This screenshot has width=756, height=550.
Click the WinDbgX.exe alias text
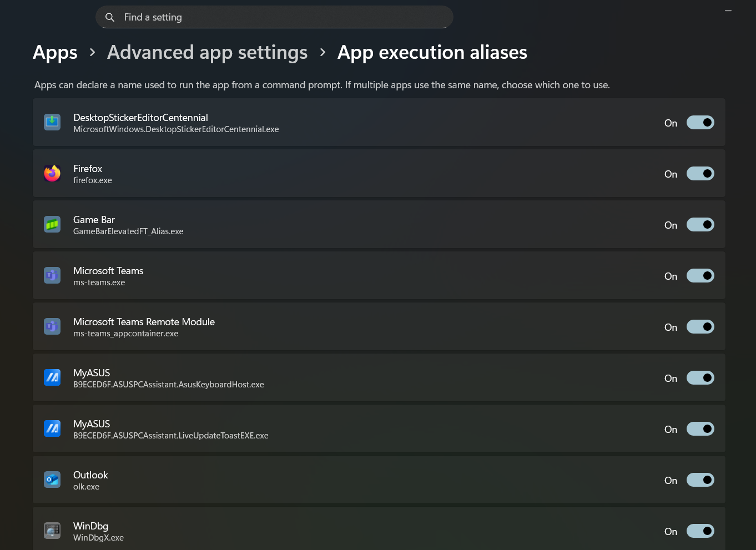(99, 538)
